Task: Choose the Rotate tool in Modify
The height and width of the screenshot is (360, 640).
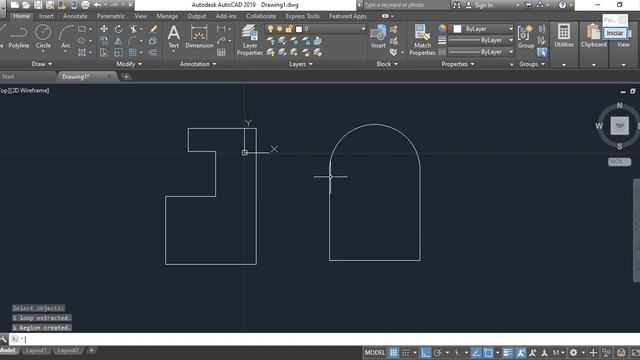Action: (118, 29)
